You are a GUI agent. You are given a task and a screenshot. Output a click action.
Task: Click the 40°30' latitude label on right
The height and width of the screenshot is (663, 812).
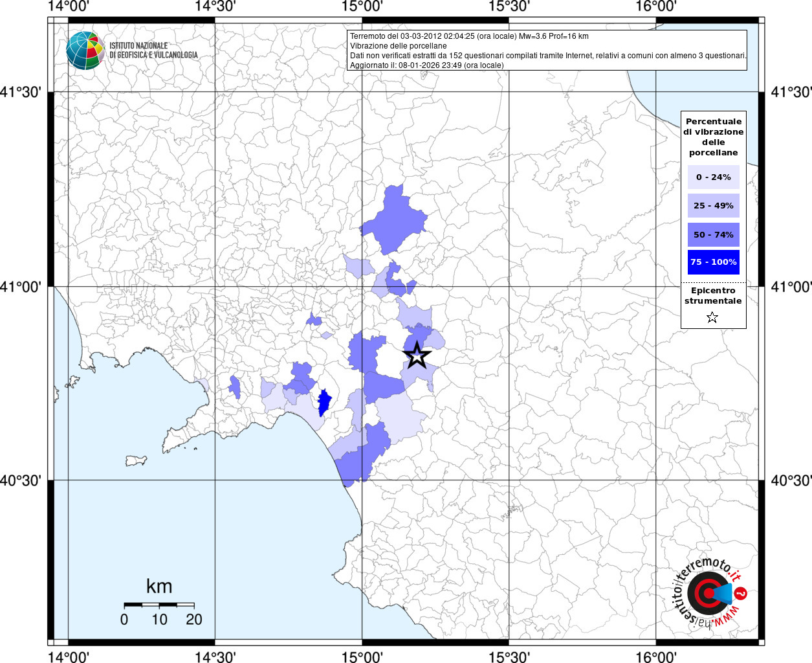click(x=791, y=480)
